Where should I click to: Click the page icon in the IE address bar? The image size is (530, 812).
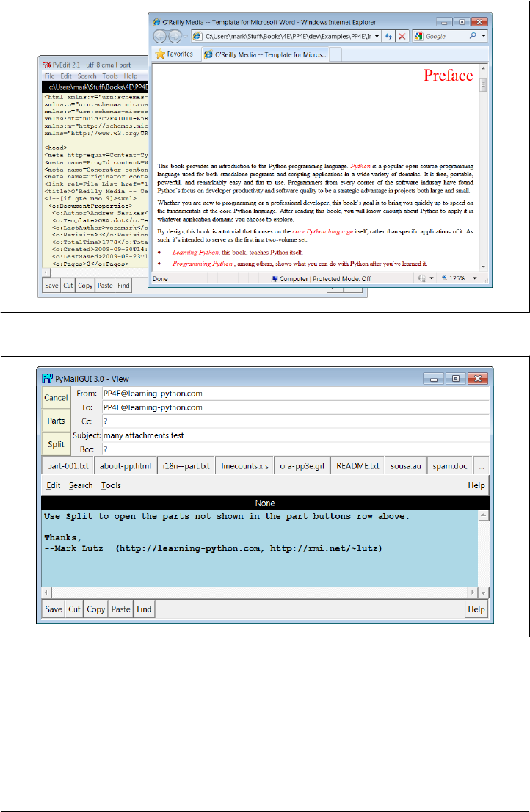[197, 36]
